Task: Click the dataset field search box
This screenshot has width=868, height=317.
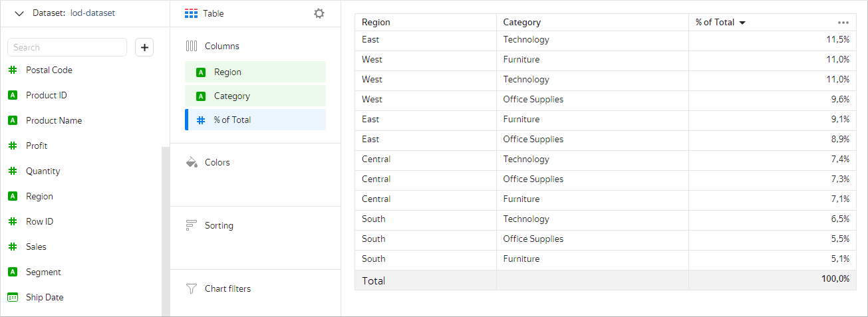Action: (67, 47)
